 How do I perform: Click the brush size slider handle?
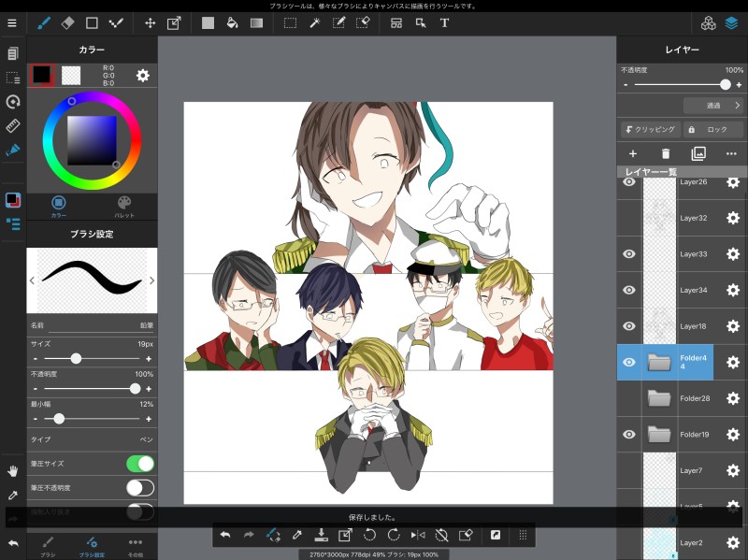[x=76, y=359]
